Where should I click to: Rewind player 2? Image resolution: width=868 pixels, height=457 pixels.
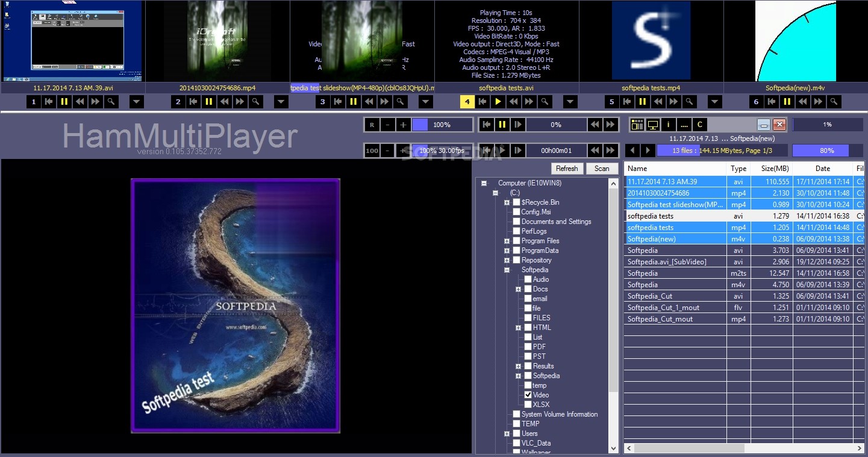tap(225, 102)
